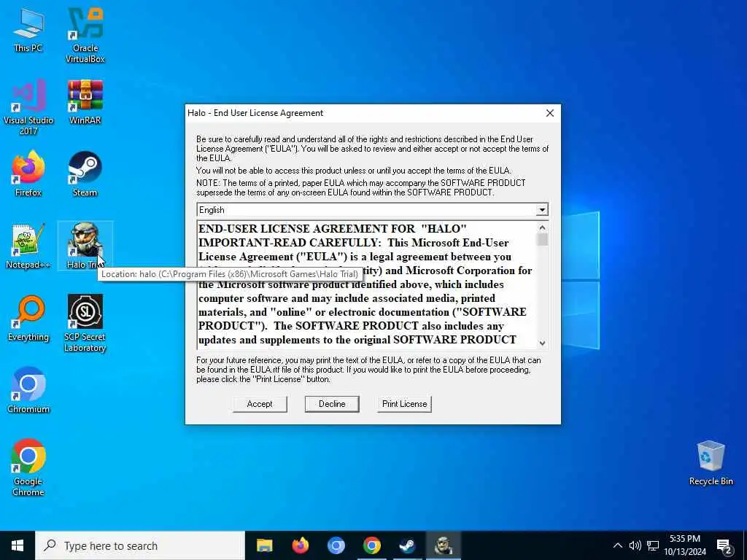The image size is (747, 560).
Task: Select the Steam desktop shortcut
Action: point(85,174)
